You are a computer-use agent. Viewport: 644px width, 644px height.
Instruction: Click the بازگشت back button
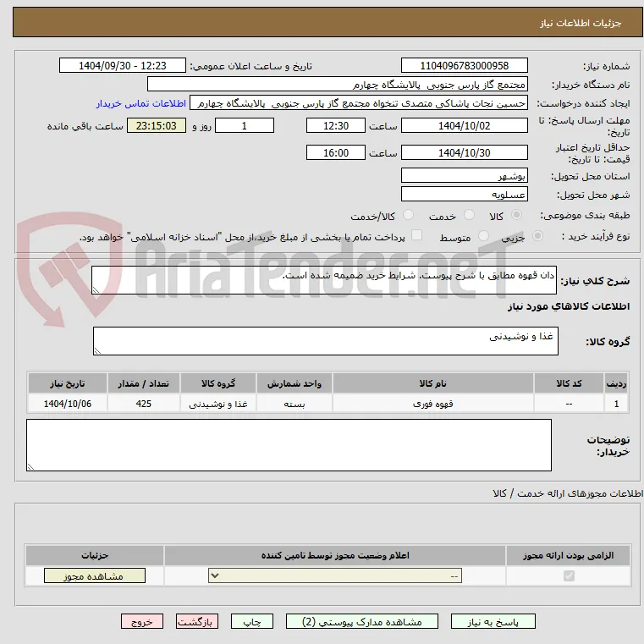pyautogui.click(x=196, y=621)
